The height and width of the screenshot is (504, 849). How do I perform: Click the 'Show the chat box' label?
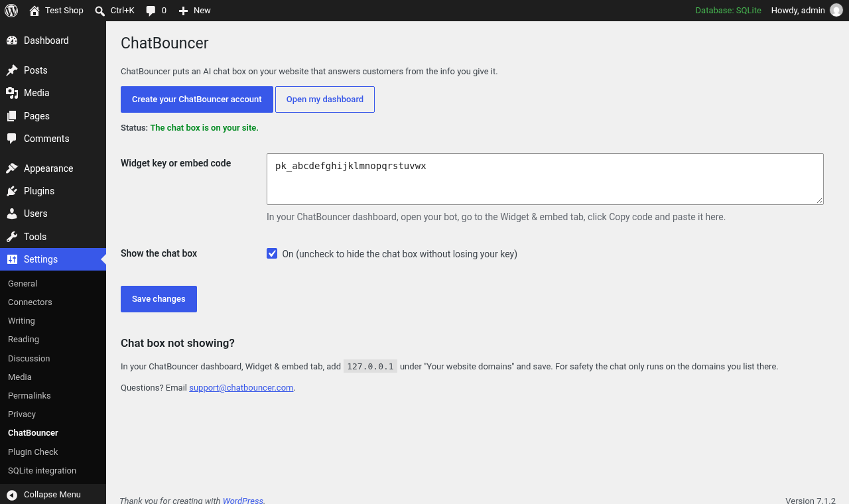(159, 253)
